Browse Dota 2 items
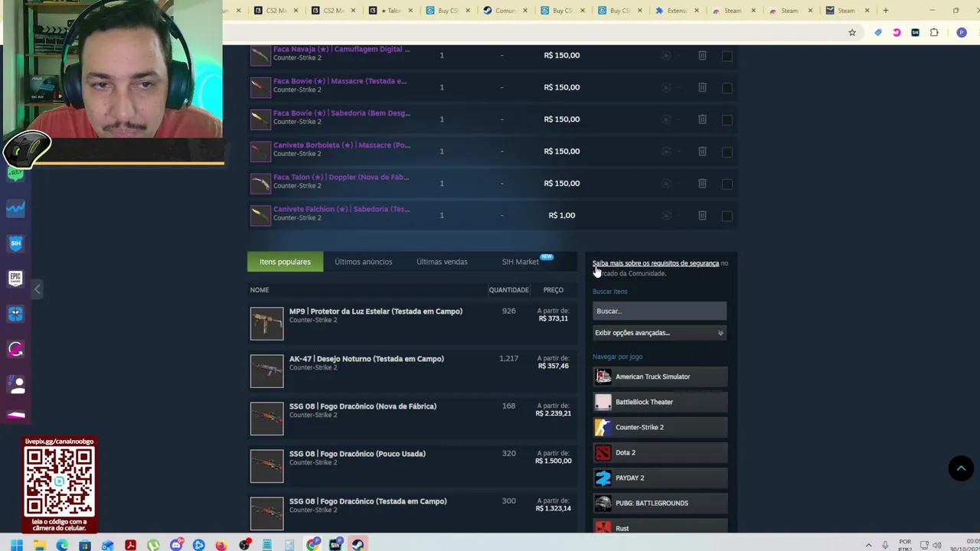 [x=659, y=452]
